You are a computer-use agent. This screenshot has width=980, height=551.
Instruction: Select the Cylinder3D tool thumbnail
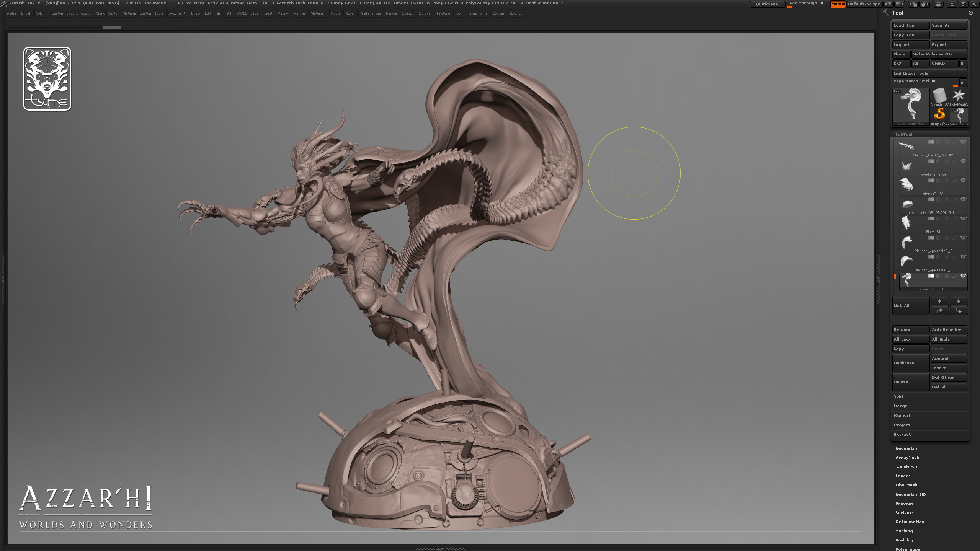tap(939, 96)
